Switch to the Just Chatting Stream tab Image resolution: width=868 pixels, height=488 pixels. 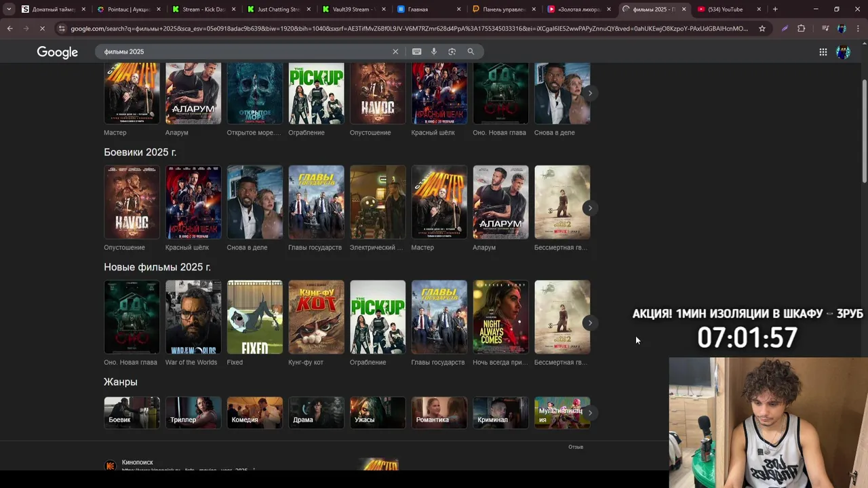pos(279,9)
